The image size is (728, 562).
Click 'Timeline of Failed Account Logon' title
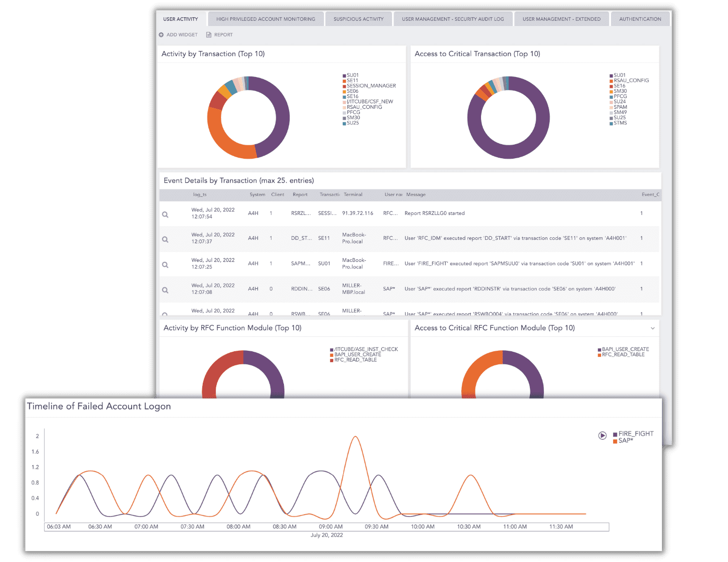[x=99, y=406]
